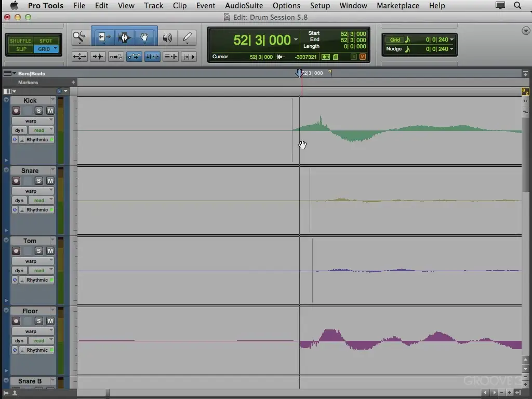Open the Grid value dropdown arrow

(x=451, y=39)
